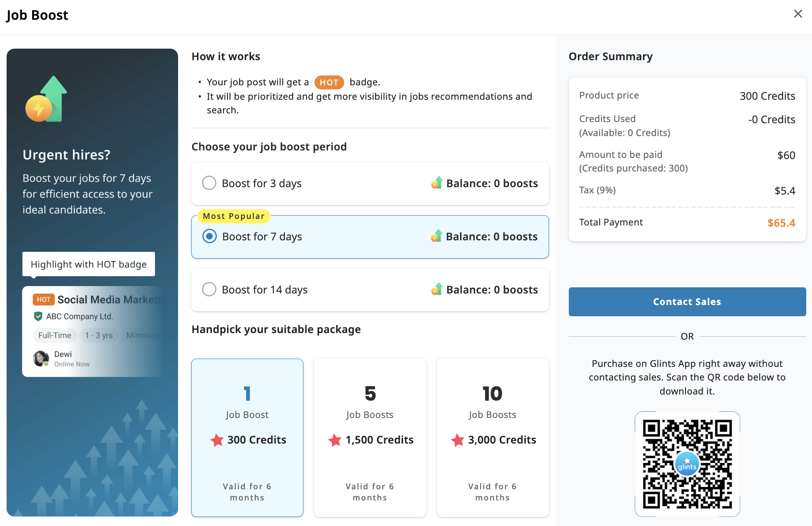Select the Boost for 7 days radio button
This screenshot has height=526, width=812.
[209, 236]
